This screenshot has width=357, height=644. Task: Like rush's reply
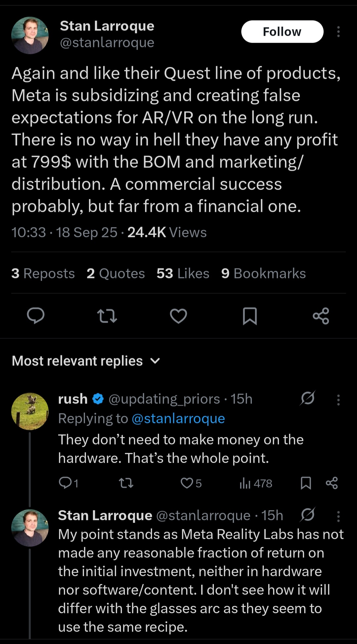click(x=187, y=483)
